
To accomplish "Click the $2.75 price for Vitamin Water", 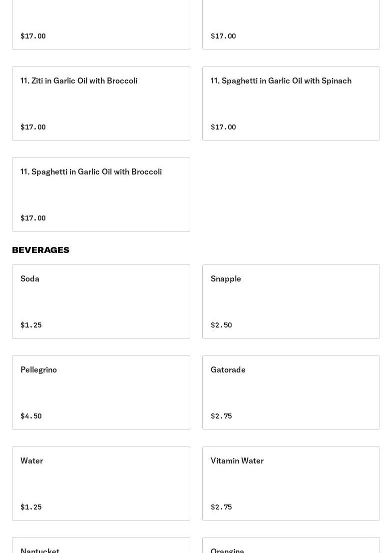I will (x=221, y=507).
